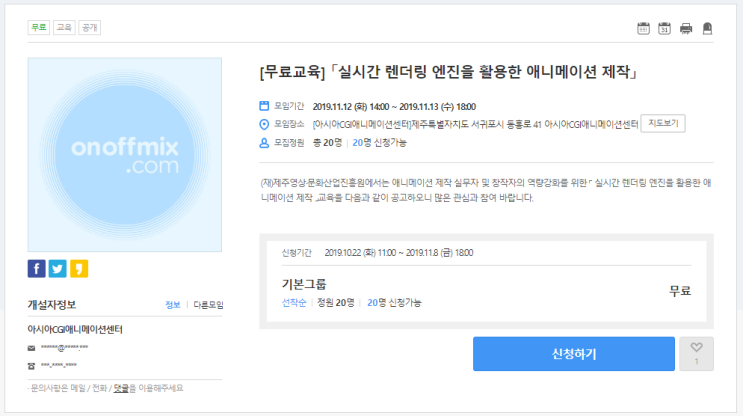This screenshot has width=743, height=416.
Task: Click the 개설자정보 heading
Action: tap(52, 305)
